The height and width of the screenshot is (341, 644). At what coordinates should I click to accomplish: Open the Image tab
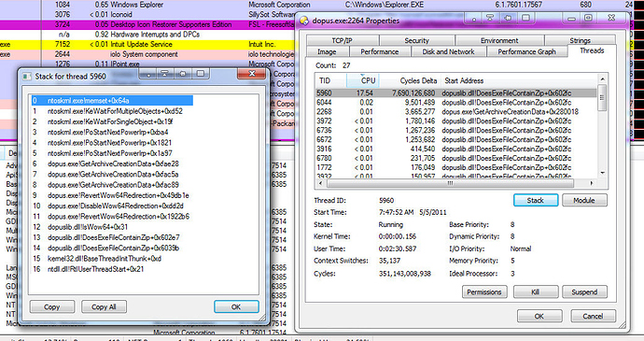click(x=327, y=51)
